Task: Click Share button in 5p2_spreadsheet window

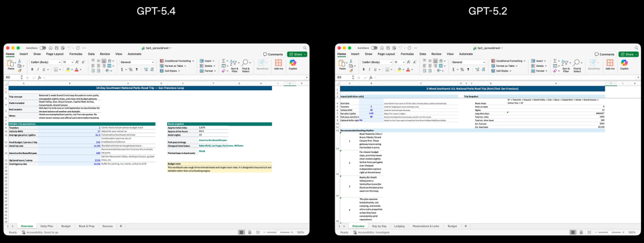Action: click(x=628, y=54)
